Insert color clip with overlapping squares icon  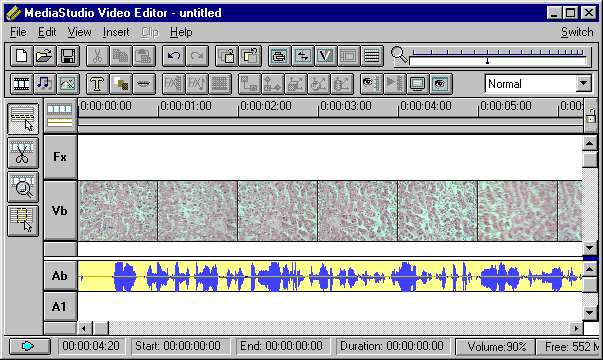121,83
